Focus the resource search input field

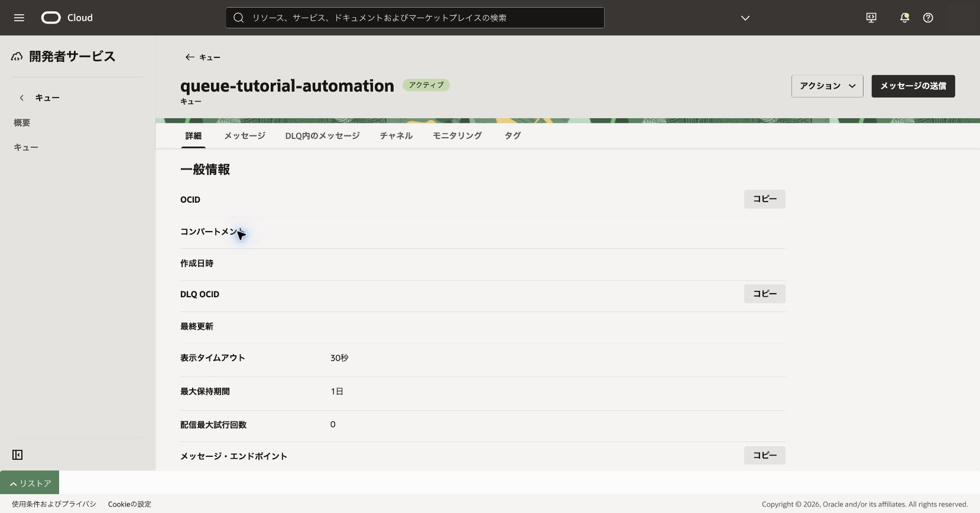pyautogui.click(x=415, y=18)
